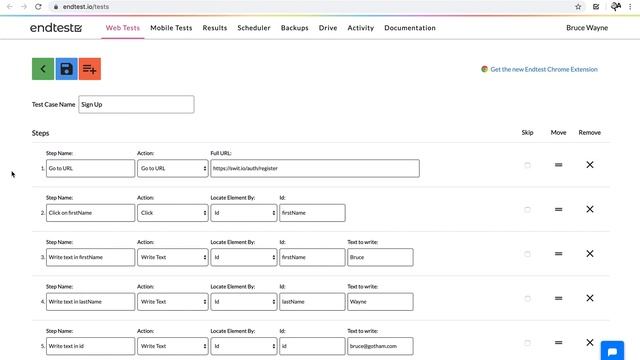Open the Endtest extension icon in browser toolbar
This screenshot has height=360, width=640.
pos(596,7)
